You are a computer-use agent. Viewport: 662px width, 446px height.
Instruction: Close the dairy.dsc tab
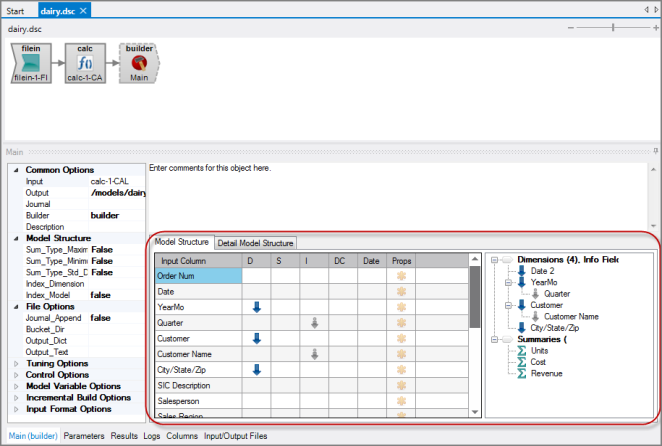coord(84,10)
